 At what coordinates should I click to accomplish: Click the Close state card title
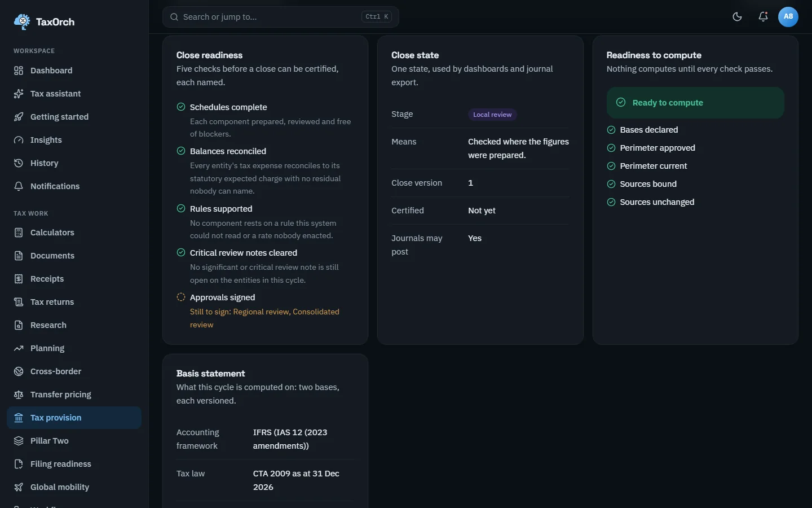415,55
